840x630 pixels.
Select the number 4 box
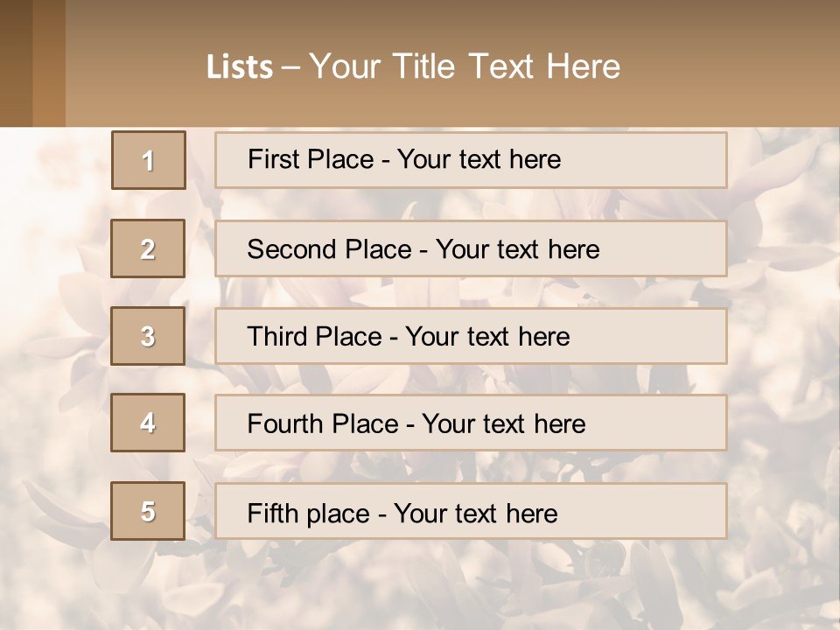[148, 423]
